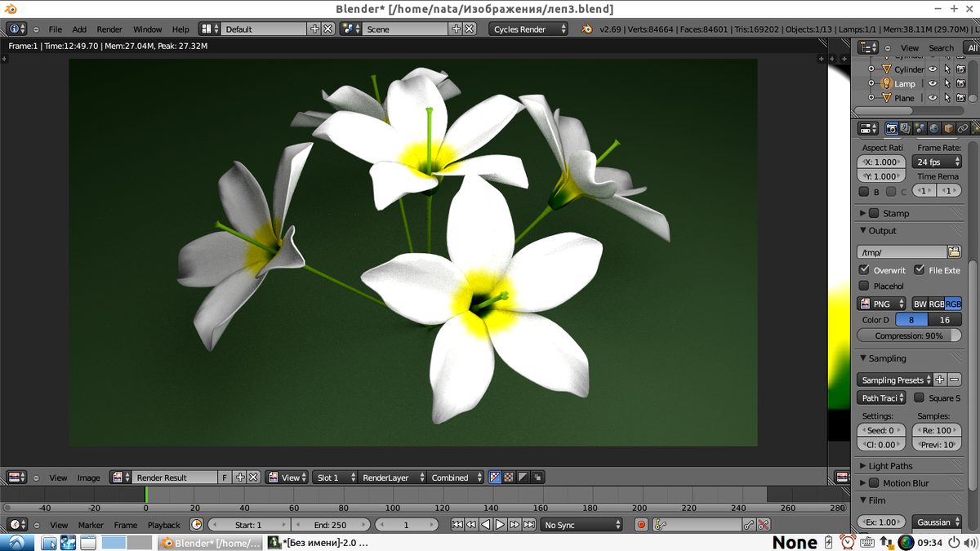This screenshot has height=551, width=980.
Task: Select the BW color mode button
Action: pyautogui.click(x=920, y=304)
